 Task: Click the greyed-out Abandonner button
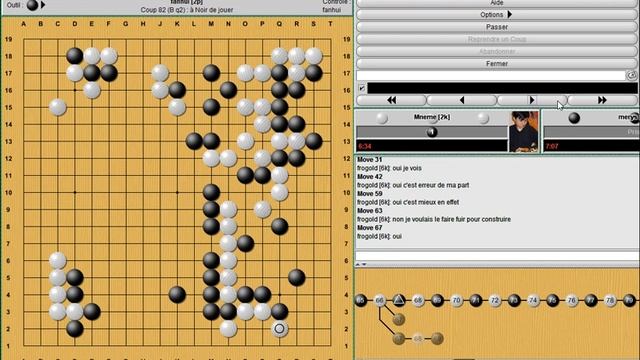[496, 51]
